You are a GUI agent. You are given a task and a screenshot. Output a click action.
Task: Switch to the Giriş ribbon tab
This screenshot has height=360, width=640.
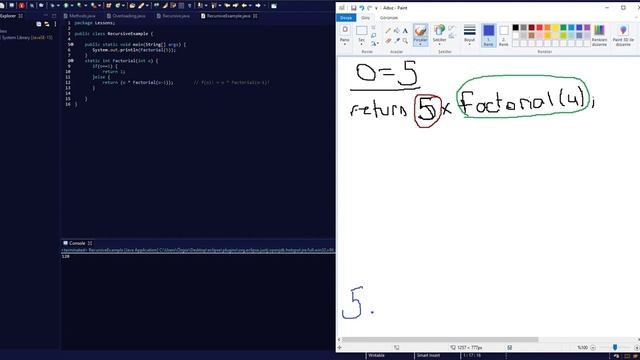pos(365,18)
